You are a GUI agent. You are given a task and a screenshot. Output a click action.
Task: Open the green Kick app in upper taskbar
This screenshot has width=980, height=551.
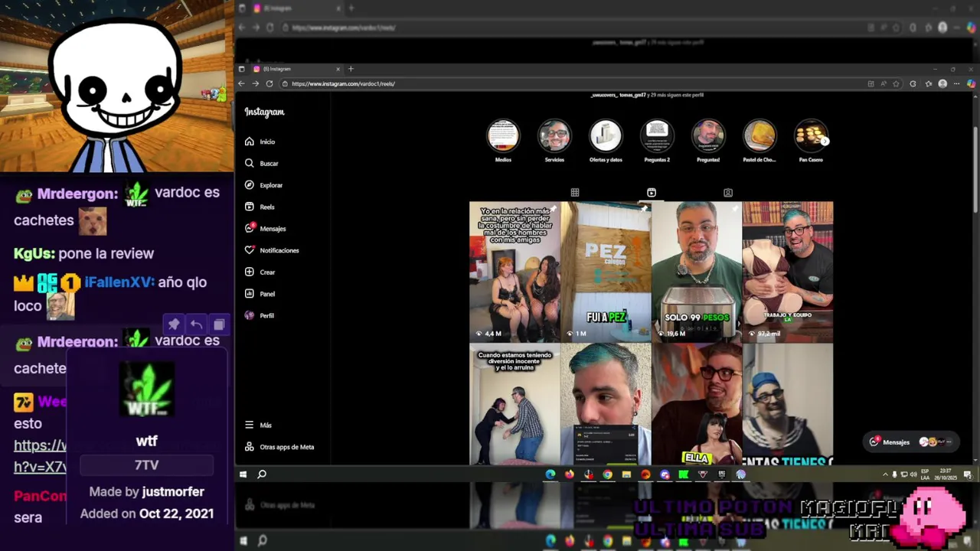pyautogui.click(x=684, y=474)
